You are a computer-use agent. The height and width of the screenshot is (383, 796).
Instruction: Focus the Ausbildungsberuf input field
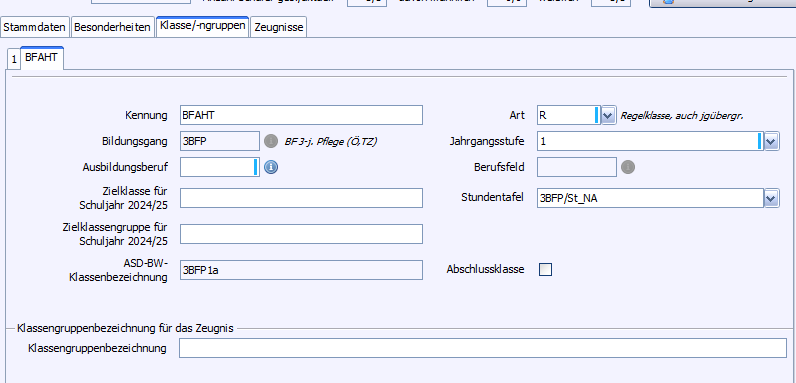point(220,167)
